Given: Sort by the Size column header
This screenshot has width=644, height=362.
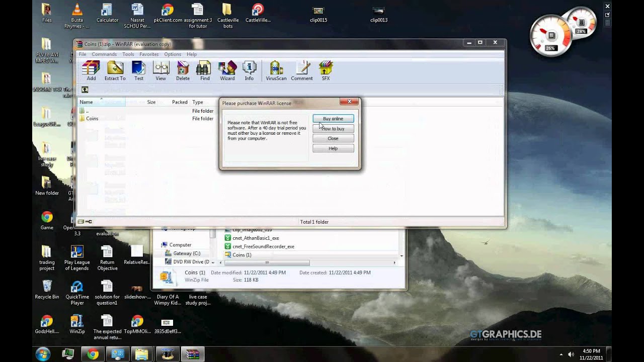Looking at the screenshot, I should coord(151,102).
